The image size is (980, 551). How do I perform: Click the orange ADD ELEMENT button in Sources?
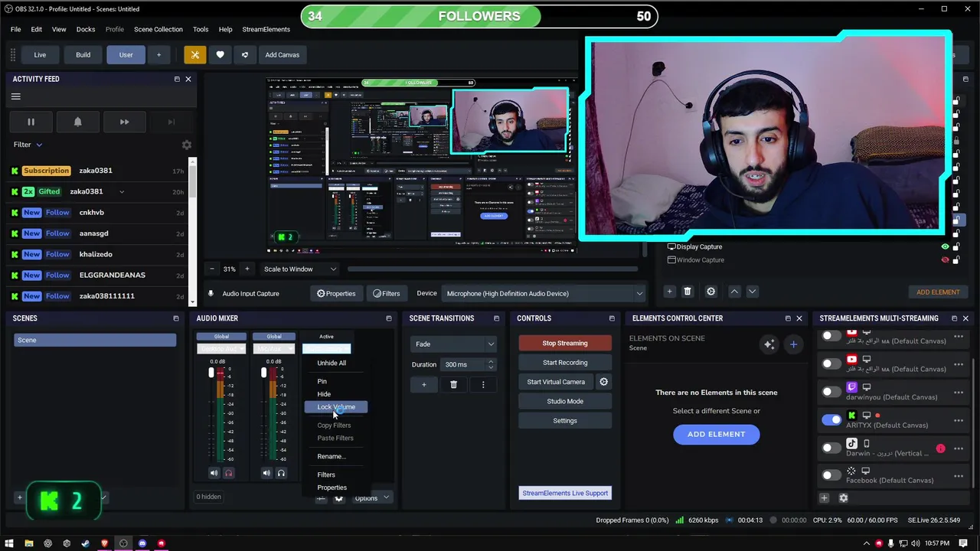point(938,292)
